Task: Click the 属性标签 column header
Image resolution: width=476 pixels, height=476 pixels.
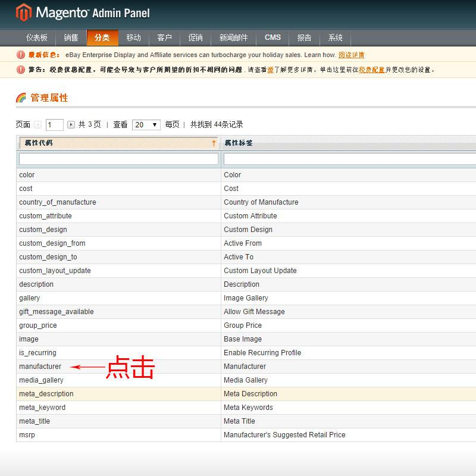Action: (239, 143)
